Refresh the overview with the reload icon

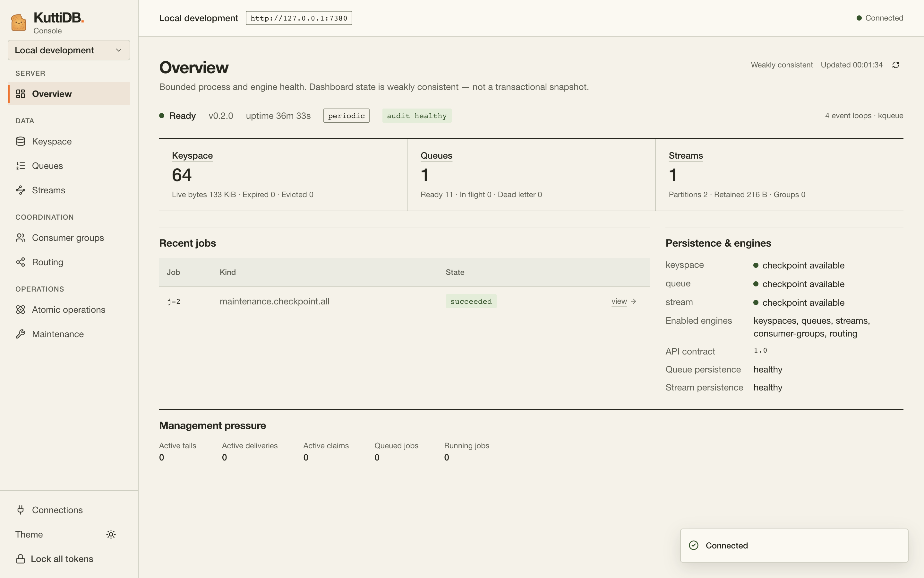(x=896, y=65)
